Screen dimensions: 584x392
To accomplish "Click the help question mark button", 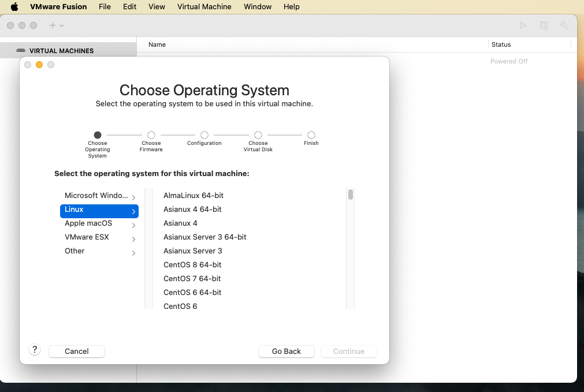I will pyautogui.click(x=35, y=349).
